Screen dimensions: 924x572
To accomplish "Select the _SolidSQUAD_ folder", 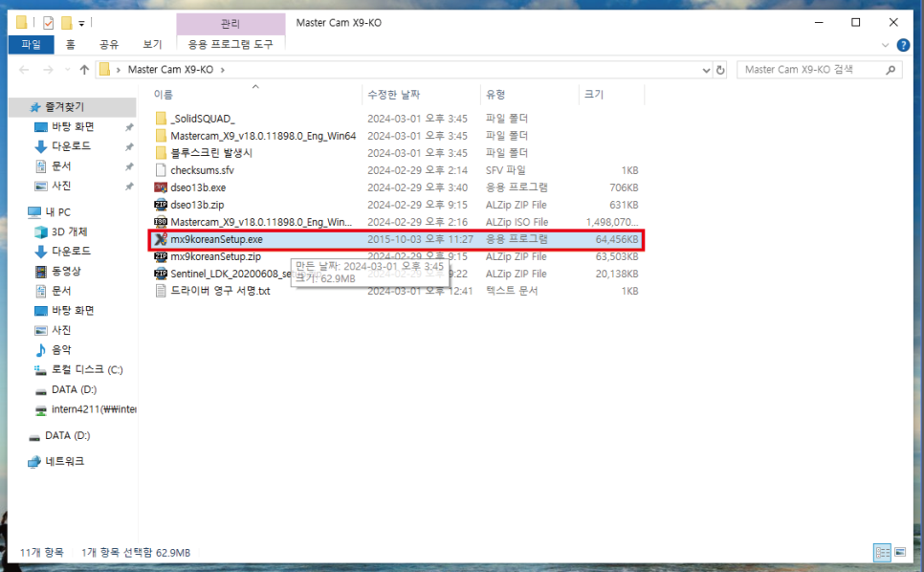I will click(202, 119).
